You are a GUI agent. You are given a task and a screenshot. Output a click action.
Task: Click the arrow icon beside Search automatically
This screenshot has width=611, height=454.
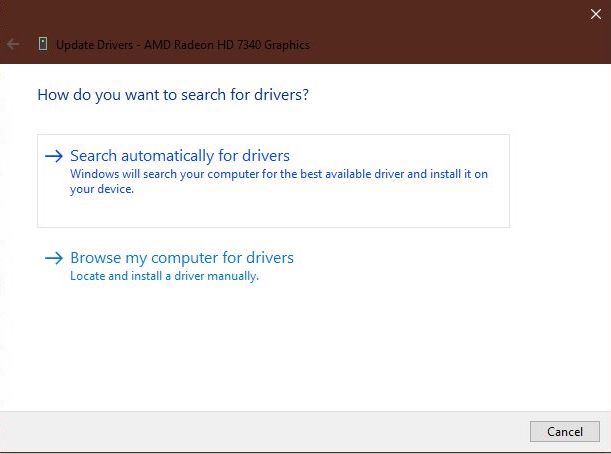click(x=54, y=156)
